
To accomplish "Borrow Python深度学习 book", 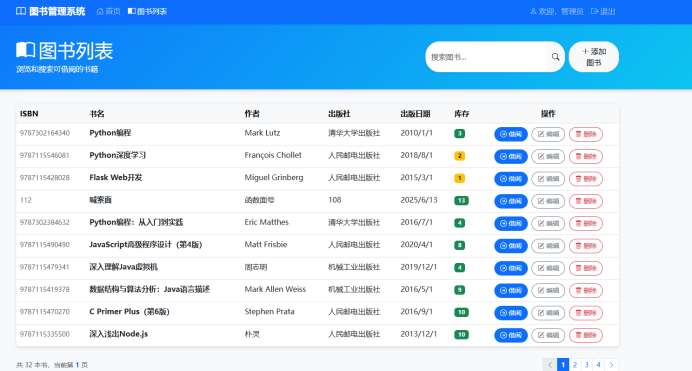I will point(511,156).
